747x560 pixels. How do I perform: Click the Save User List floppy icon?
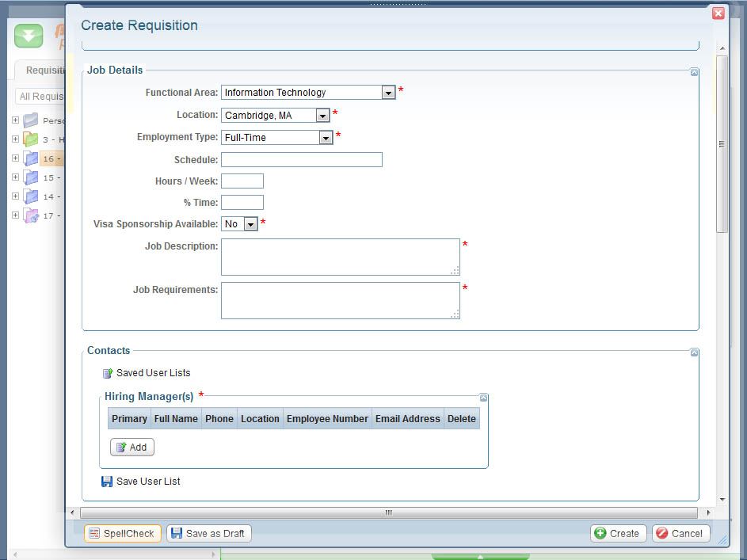click(107, 482)
